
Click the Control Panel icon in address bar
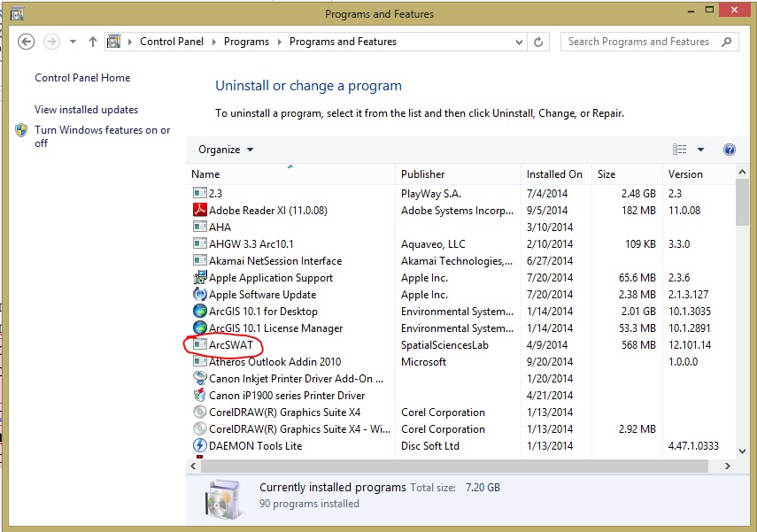click(113, 41)
